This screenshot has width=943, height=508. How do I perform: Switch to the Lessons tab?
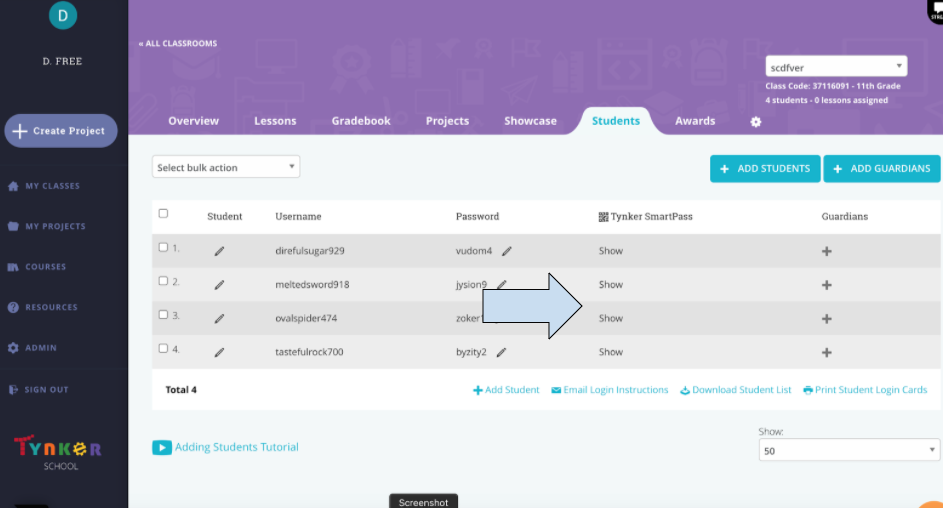tap(275, 121)
